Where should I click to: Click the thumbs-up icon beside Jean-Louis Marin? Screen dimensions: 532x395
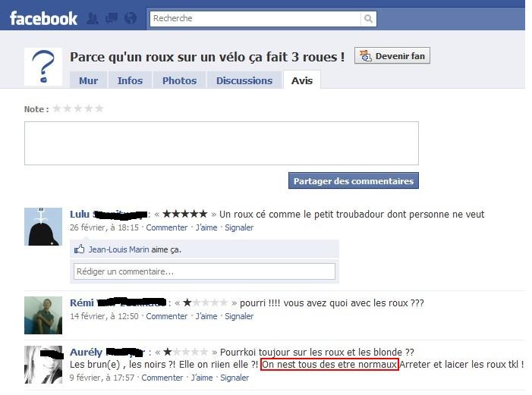80,249
